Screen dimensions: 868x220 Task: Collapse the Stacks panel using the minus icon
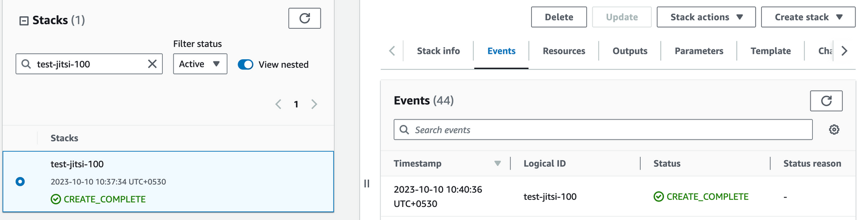pos(24,21)
